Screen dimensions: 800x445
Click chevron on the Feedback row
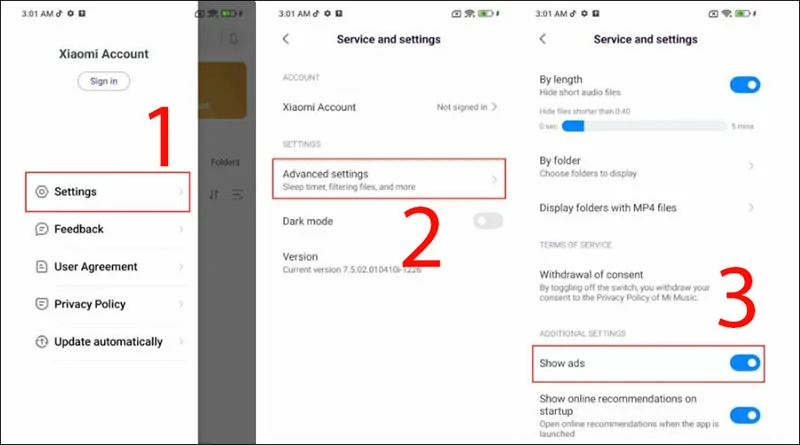coord(181,229)
